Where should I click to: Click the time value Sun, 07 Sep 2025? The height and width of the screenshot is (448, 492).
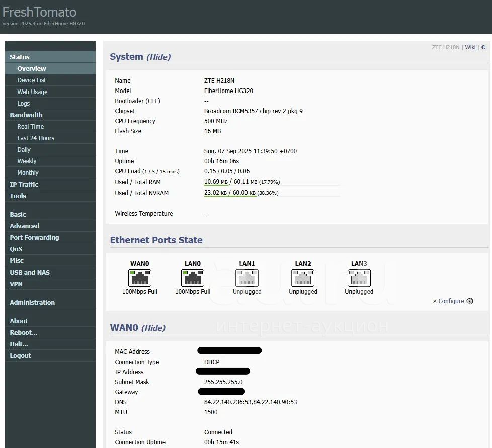tap(251, 151)
